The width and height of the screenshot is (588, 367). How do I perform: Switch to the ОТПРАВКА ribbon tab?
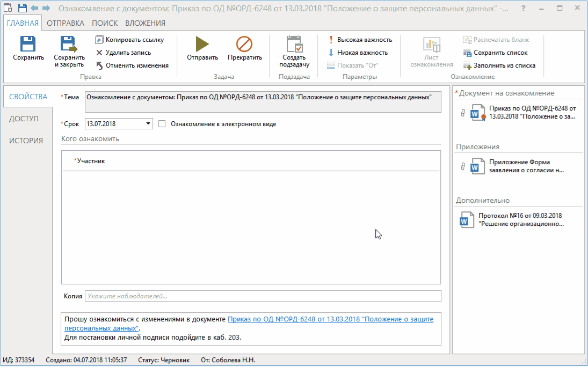click(x=66, y=23)
